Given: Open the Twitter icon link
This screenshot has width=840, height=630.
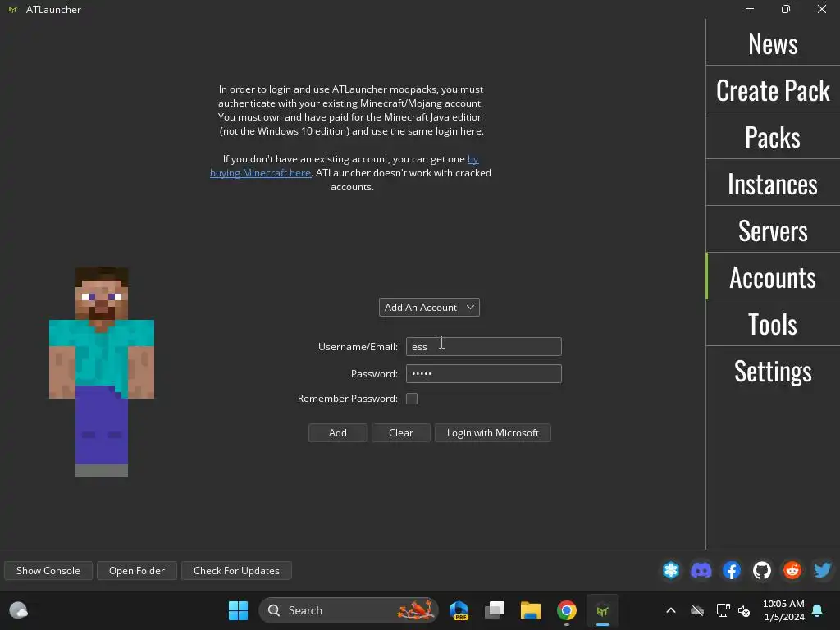Looking at the screenshot, I should (823, 570).
